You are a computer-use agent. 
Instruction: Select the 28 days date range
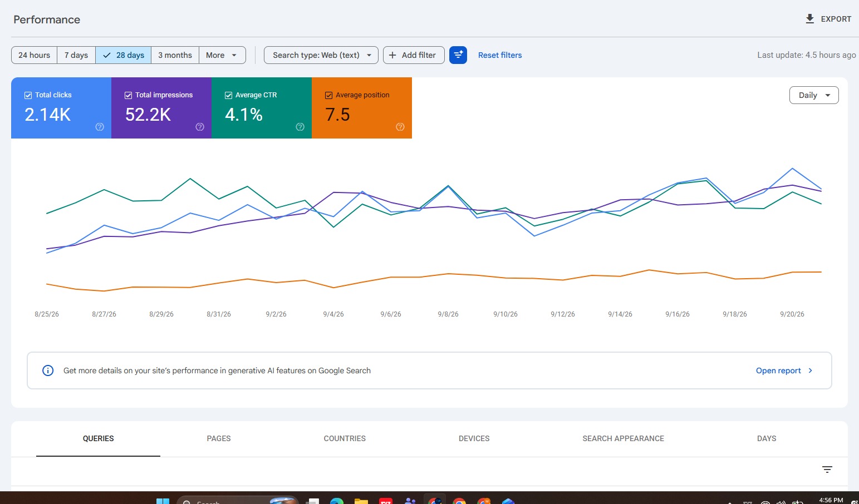coord(124,55)
